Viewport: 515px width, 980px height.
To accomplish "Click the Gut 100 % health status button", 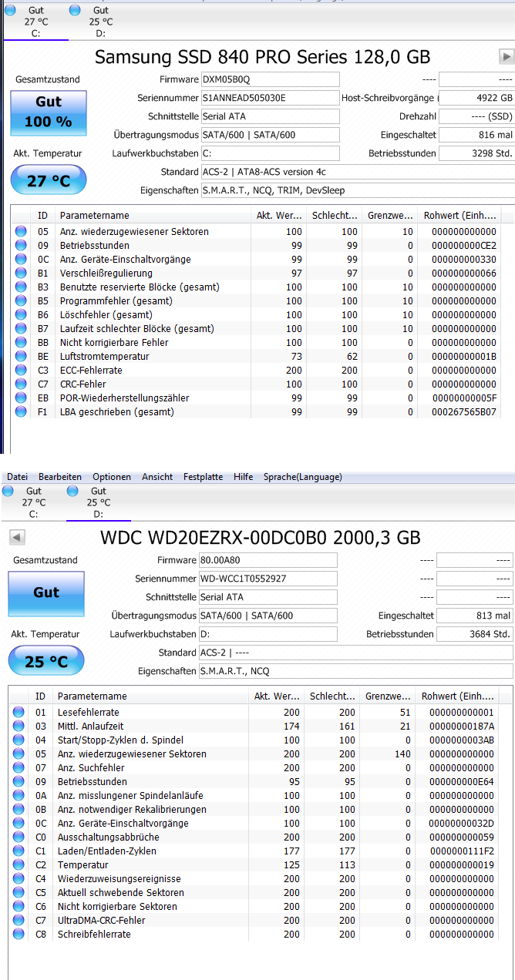I will [x=48, y=112].
